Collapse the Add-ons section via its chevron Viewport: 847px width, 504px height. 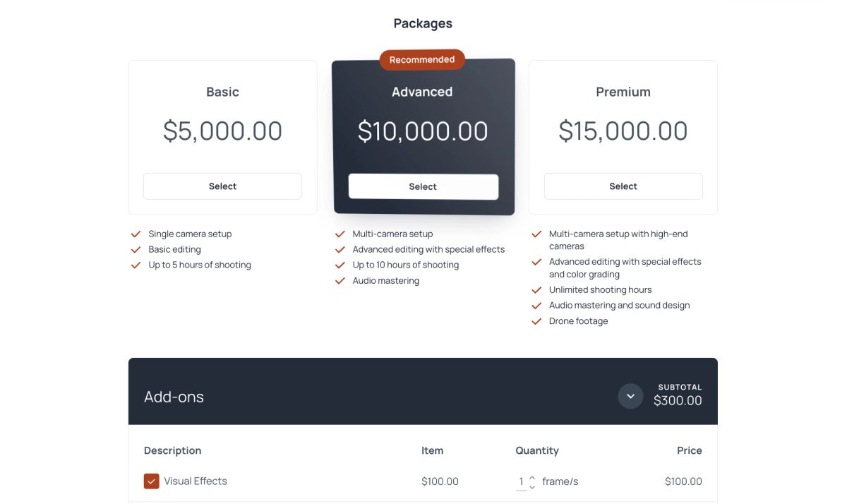[x=630, y=396]
